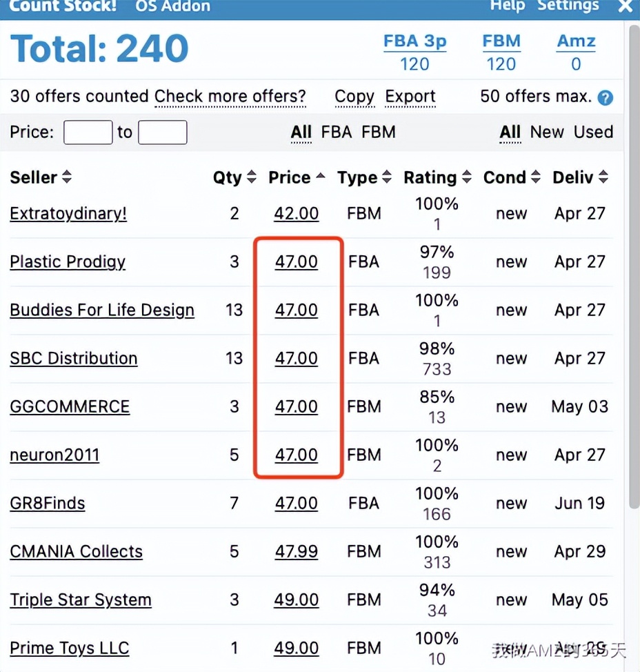Image resolution: width=640 pixels, height=672 pixels.
Task: Export the offers list
Action: click(410, 97)
